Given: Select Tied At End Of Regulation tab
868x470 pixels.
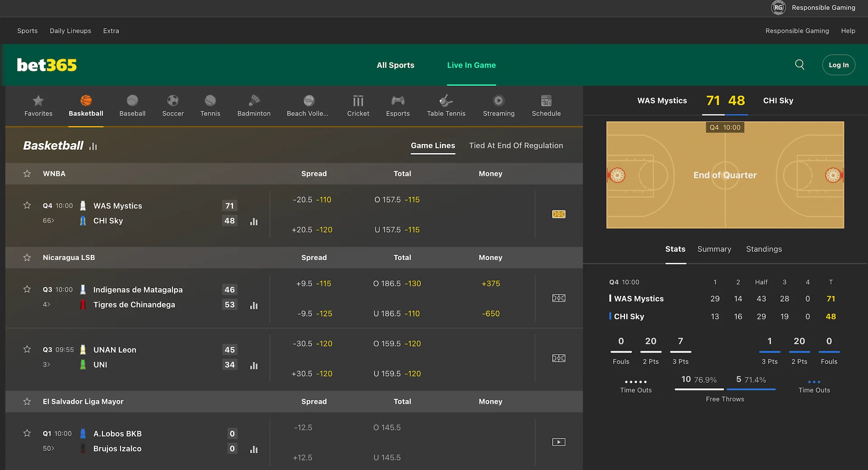Looking at the screenshot, I should tap(516, 146).
